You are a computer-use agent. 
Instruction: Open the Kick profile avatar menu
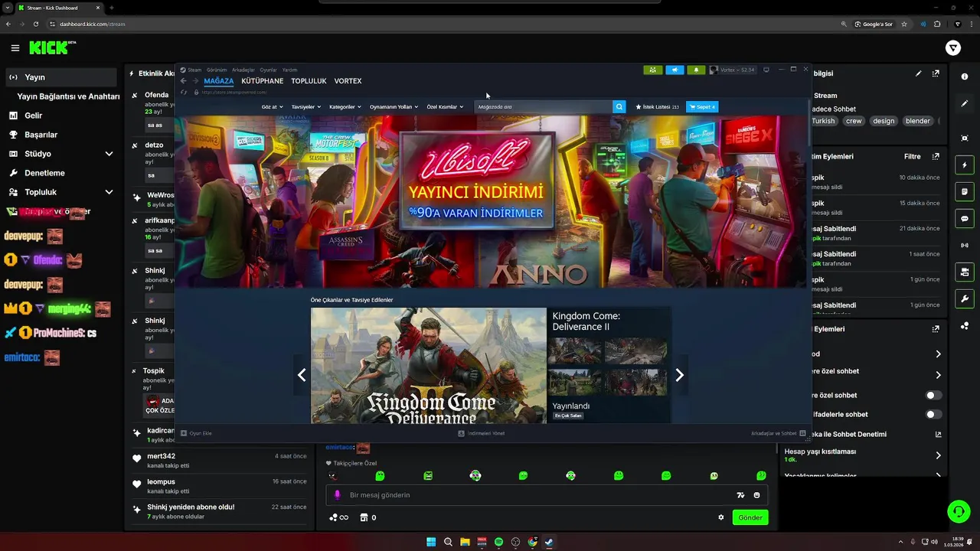pyautogui.click(x=953, y=48)
